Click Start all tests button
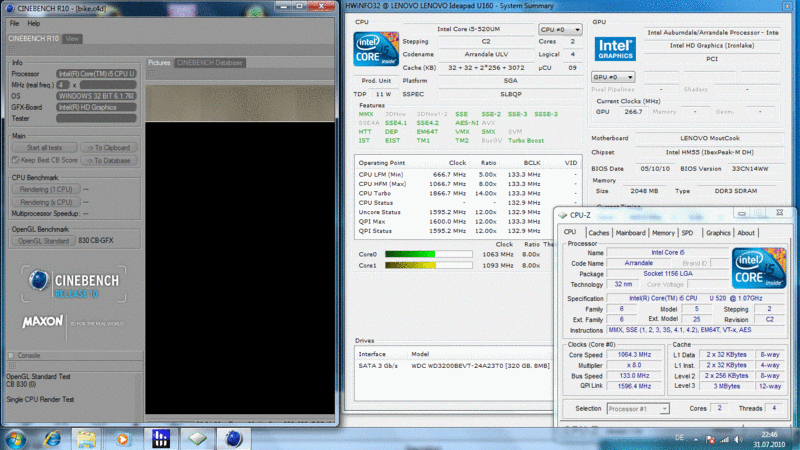 click(44, 148)
